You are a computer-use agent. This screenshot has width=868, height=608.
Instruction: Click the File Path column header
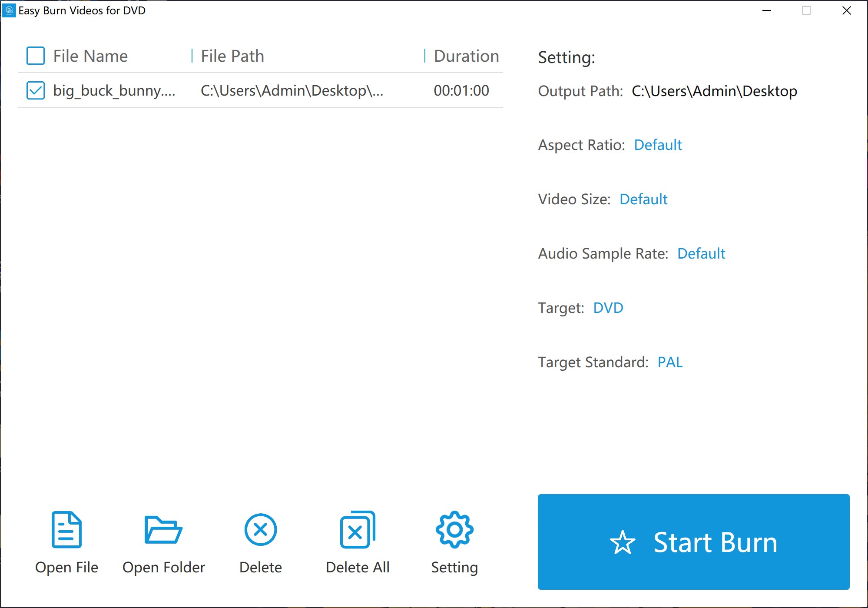pyautogui.click(x=232, y=56)
